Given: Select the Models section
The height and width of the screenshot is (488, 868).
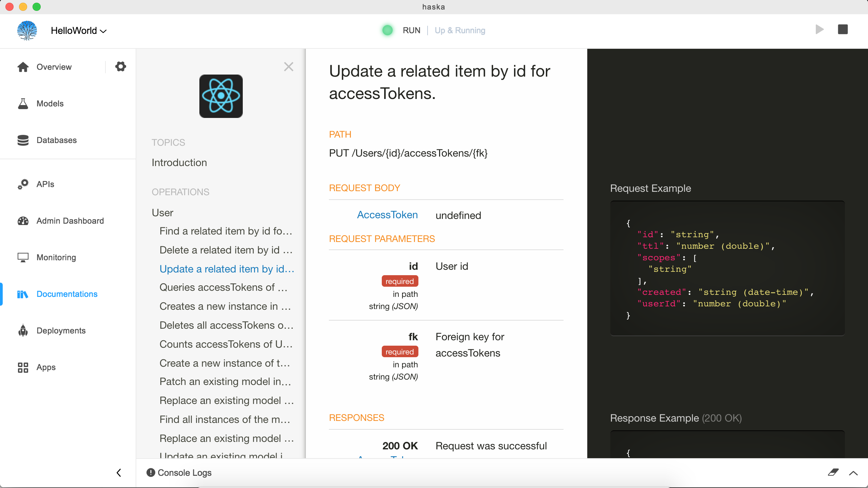Looking at the screenshot, I should click(50, 103).
